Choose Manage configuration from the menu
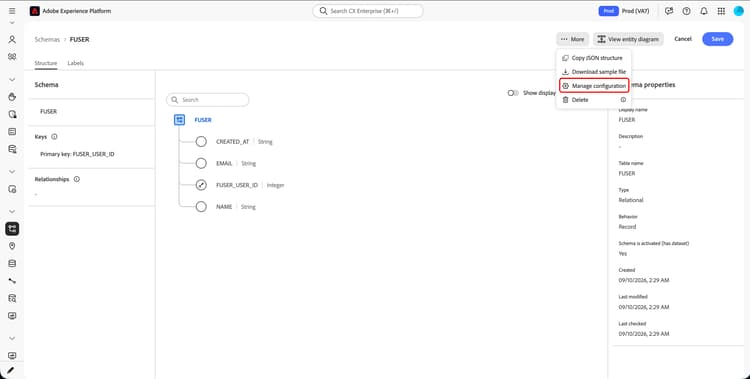This screenshot has width=750, height=379. click(x=594, y=86)
